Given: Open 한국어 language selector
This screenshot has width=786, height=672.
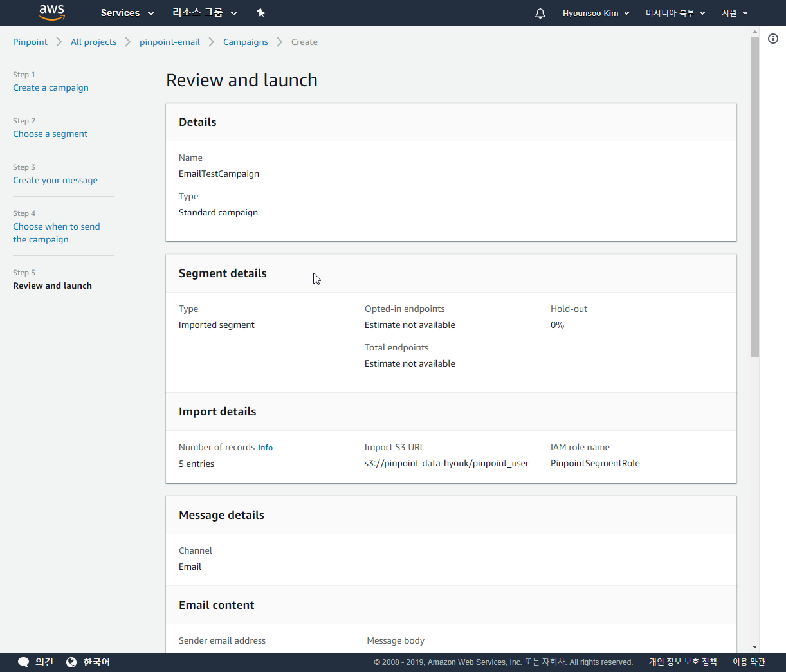Looking at the screenshot, I should coord(96,662).
